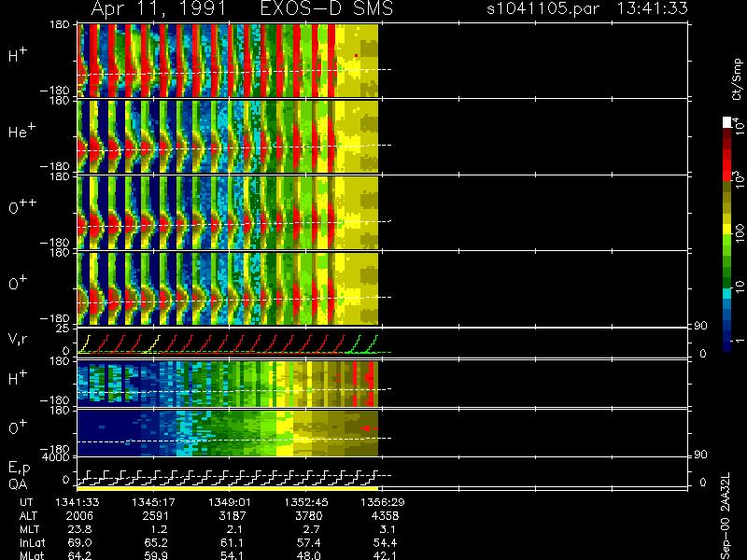Click MLat value "48.0"

pyautogui.click(x=309, y=555)
